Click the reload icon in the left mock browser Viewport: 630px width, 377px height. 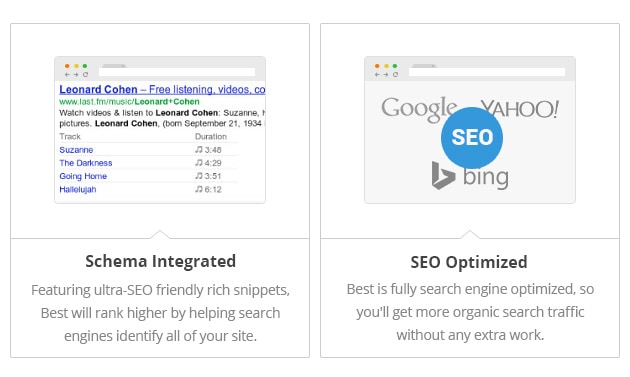pyautogui.click(x=86, y=74)
